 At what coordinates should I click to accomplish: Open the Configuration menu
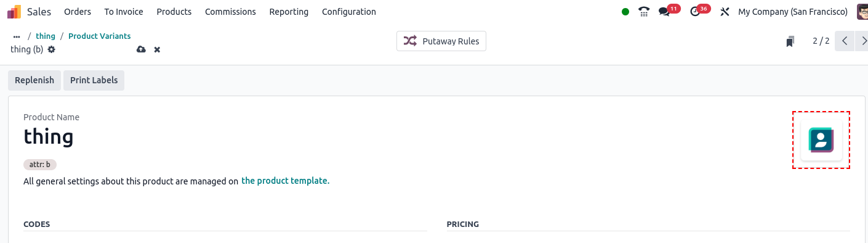(349, 12)
